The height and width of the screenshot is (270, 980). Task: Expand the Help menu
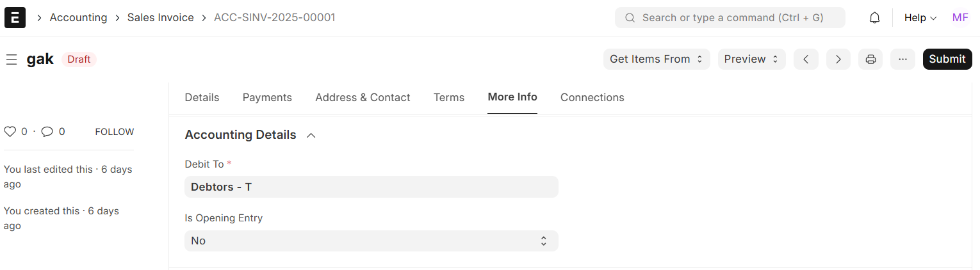click(920, 18)
